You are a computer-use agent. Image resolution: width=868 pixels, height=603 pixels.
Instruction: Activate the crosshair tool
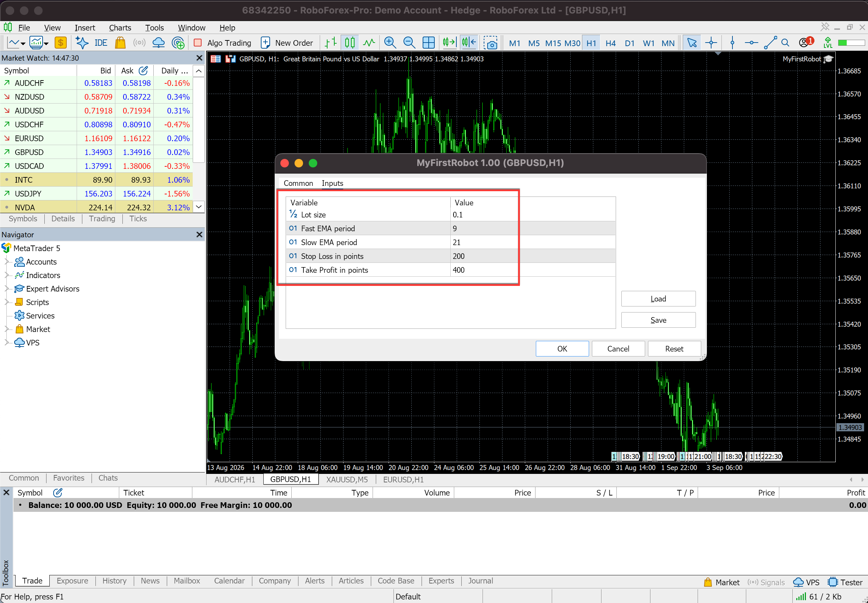(711, 43)
